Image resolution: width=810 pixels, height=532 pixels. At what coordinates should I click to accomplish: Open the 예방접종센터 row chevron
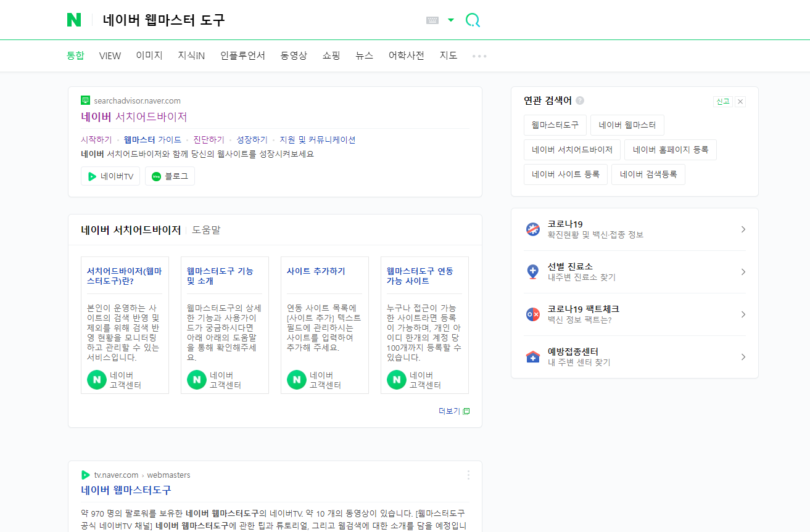point(743,357)
